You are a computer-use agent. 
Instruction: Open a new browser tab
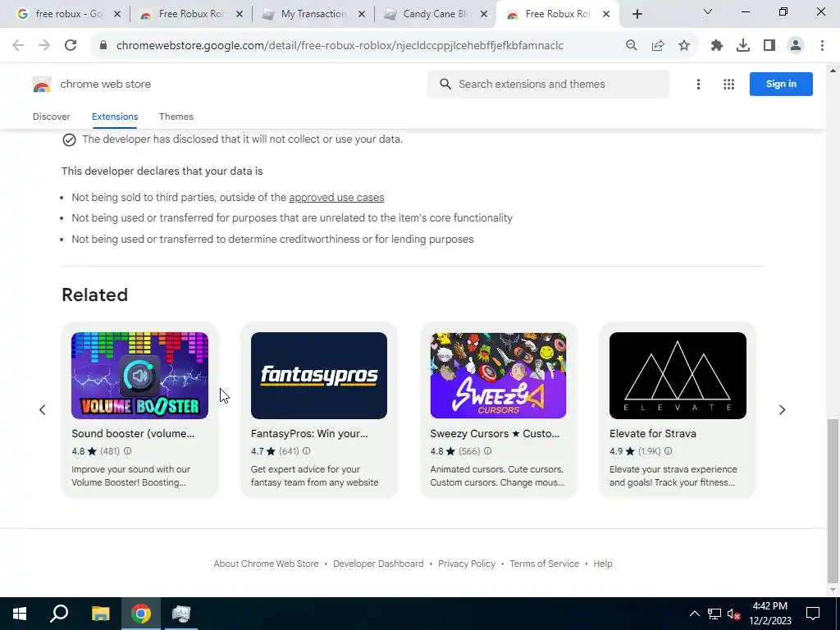coord(637,15)
